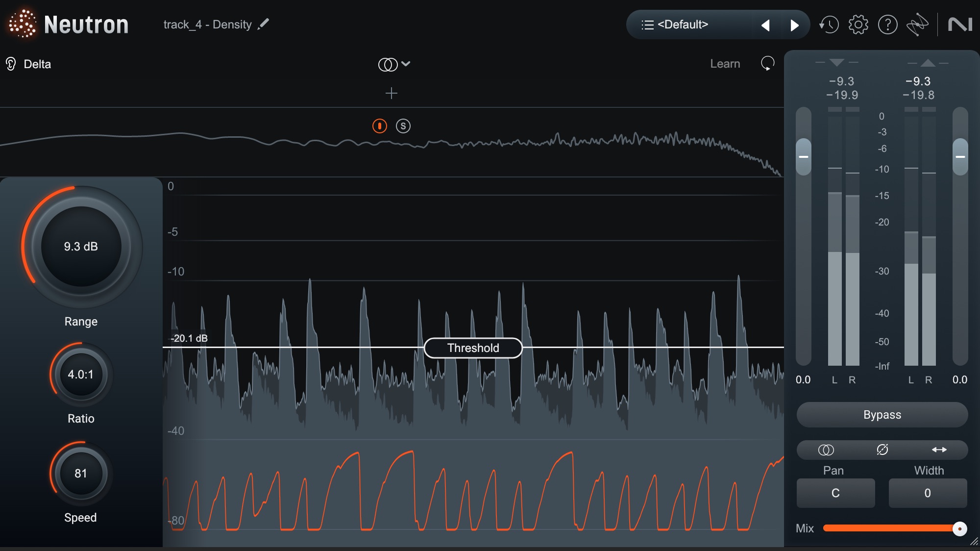Image resolution: width=980 pixels, height=551 pixels.
Task: Click the Mix slider handle
Action: click(x=959, y=528)
